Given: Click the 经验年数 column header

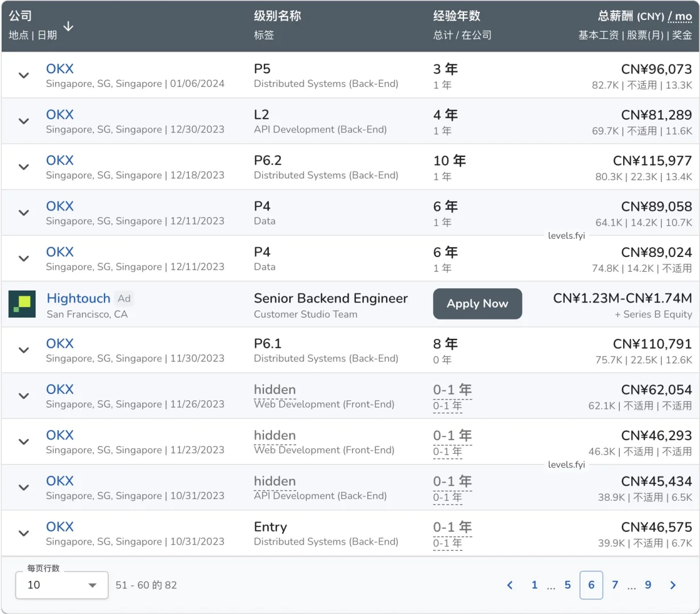Looking at the screenshot, I should click(x=457, y=16).
